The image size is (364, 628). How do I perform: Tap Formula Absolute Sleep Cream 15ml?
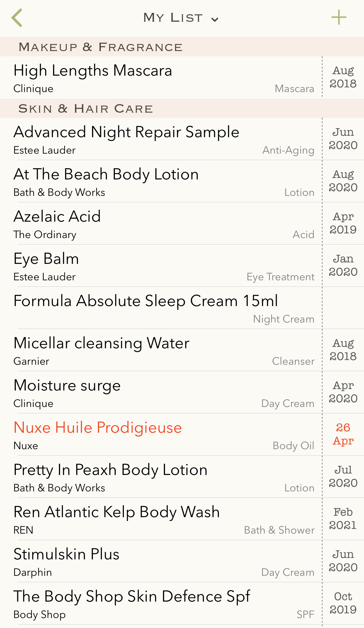click(x=146, y=301)
